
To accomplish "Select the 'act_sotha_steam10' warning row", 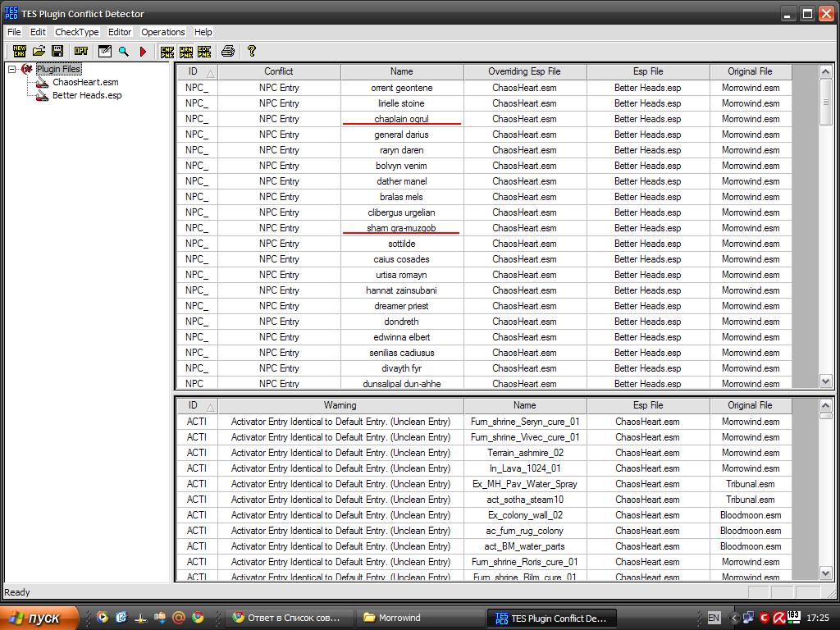I will pyautogui.click(x=484, y=500).
